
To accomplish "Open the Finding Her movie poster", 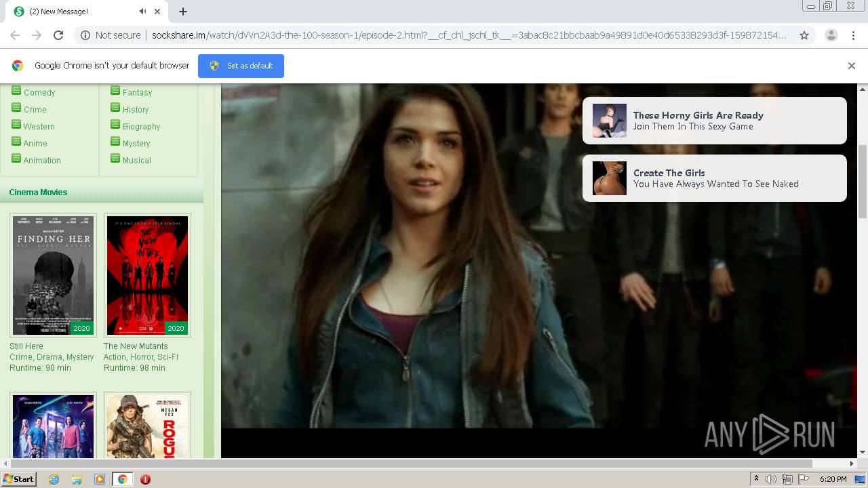I will point(53,275).
